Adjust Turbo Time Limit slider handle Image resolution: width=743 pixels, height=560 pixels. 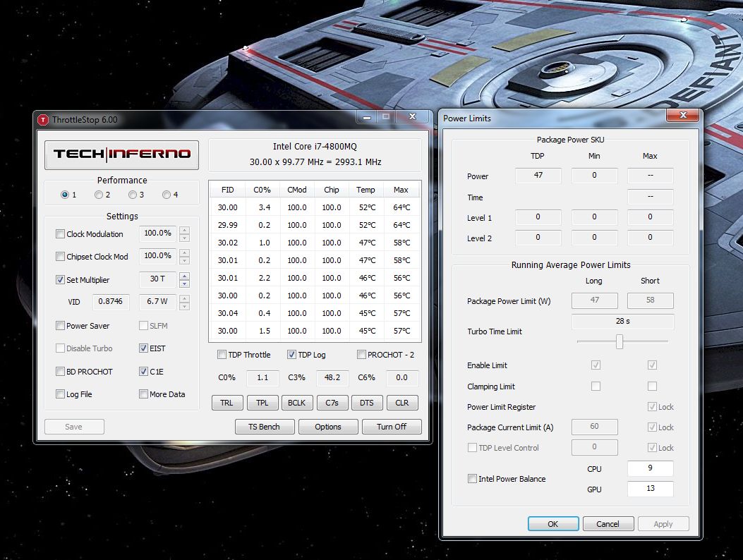point(620,341)
